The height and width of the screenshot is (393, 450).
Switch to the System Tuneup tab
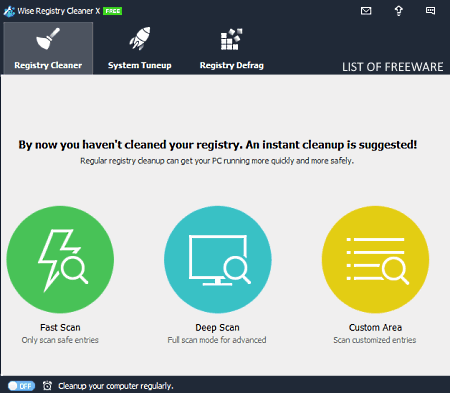[140, 48]
